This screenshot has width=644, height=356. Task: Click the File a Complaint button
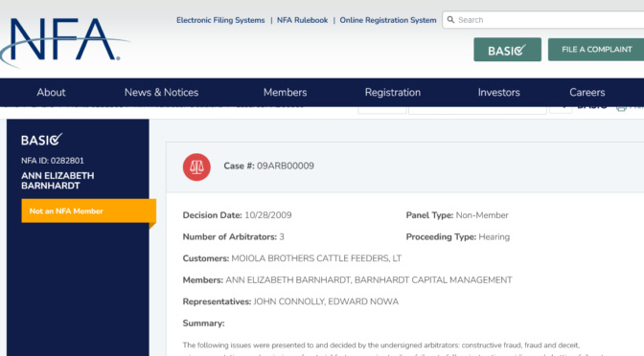[596, 49]
